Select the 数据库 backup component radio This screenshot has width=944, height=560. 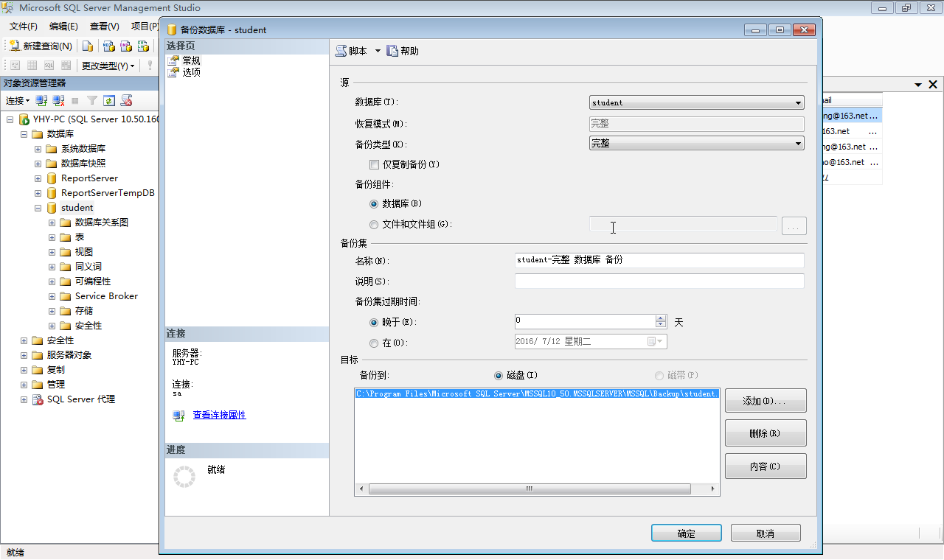coord(374,203)
